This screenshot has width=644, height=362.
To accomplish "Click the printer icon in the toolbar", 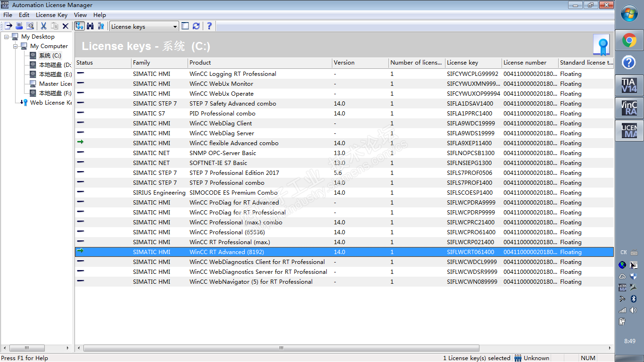I will [19, 26].
